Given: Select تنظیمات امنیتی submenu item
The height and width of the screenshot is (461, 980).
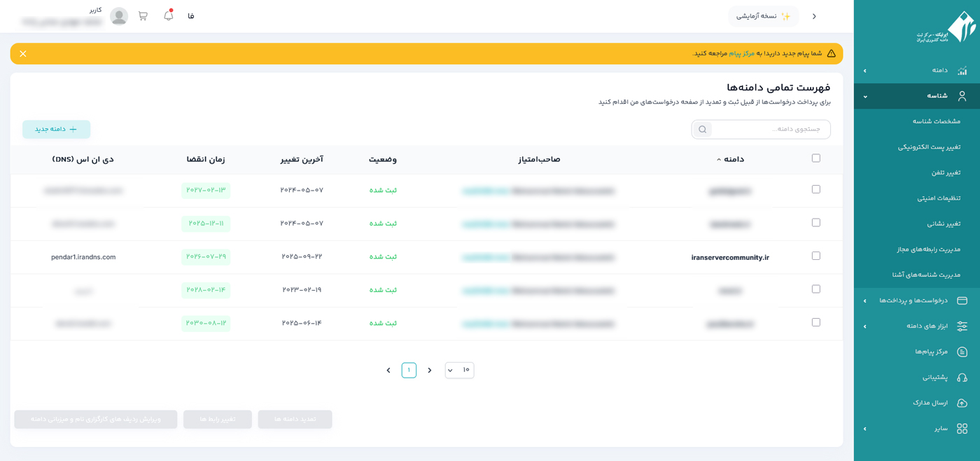Looking at the screenshot, I should tap(939, 198).
